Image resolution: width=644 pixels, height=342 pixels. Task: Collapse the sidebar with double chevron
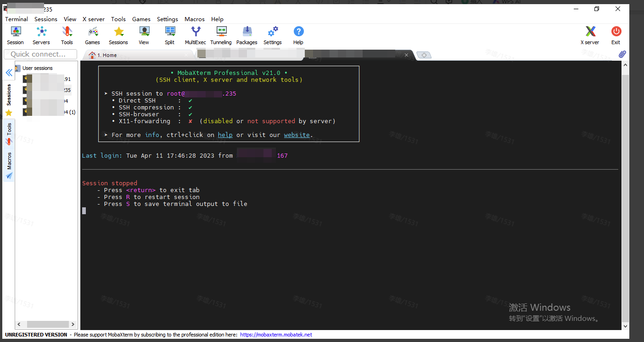coord(9,73)
